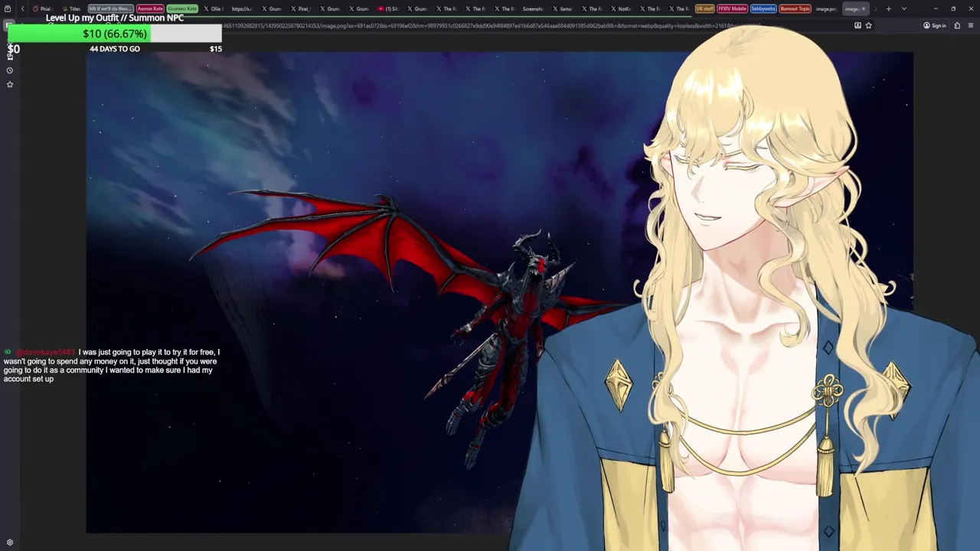The width and height of the screenshot is (980, 551).
Task: Open the Firefox hamburger application menu
Action: click(971, 25)
